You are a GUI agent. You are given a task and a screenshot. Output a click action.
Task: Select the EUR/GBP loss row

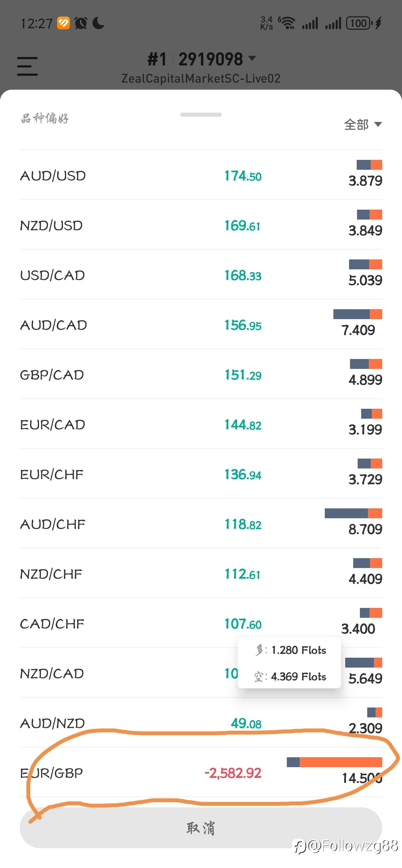click(x=201, y=772)
